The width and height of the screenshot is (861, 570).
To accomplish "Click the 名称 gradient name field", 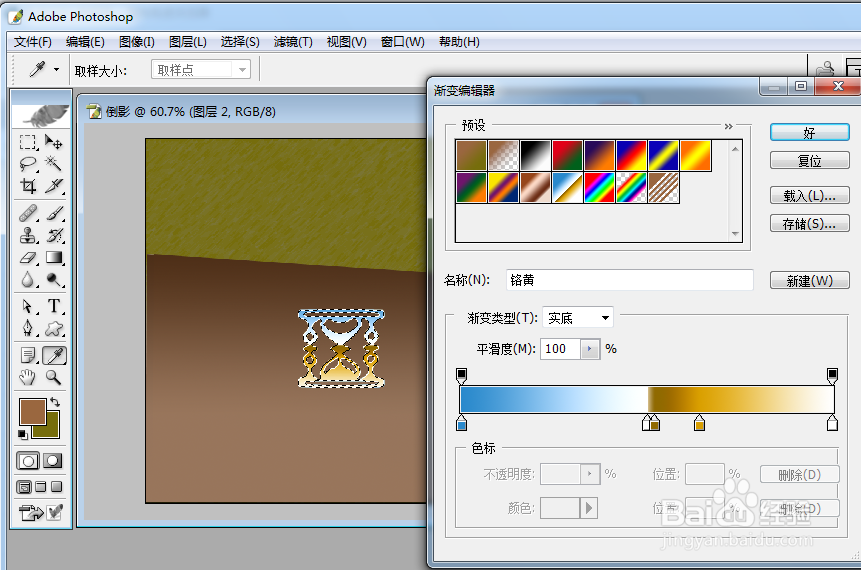I will (x=630, y=280).
